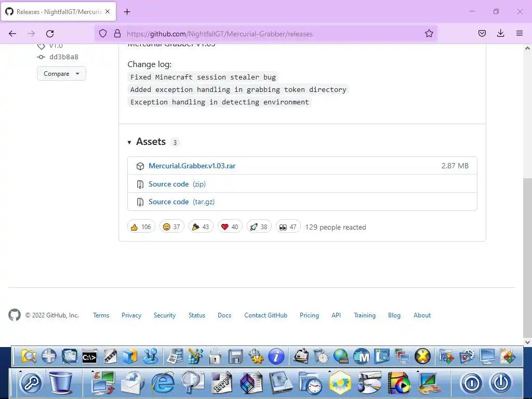Download Source code (tar.gz)
This screenshot has width=532, height=399.
181,202
